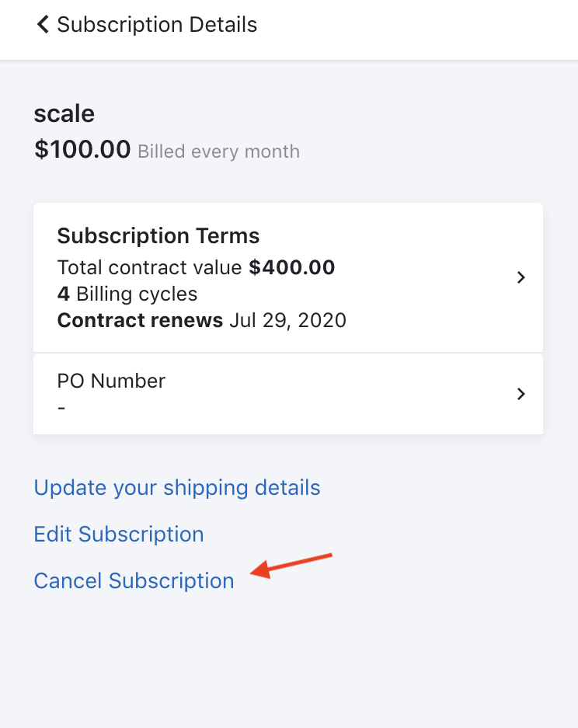Image resolution: width=578 pixels, height=728 pixels.
Task: Click the 4 Billing cycles line
Action: 127,294
